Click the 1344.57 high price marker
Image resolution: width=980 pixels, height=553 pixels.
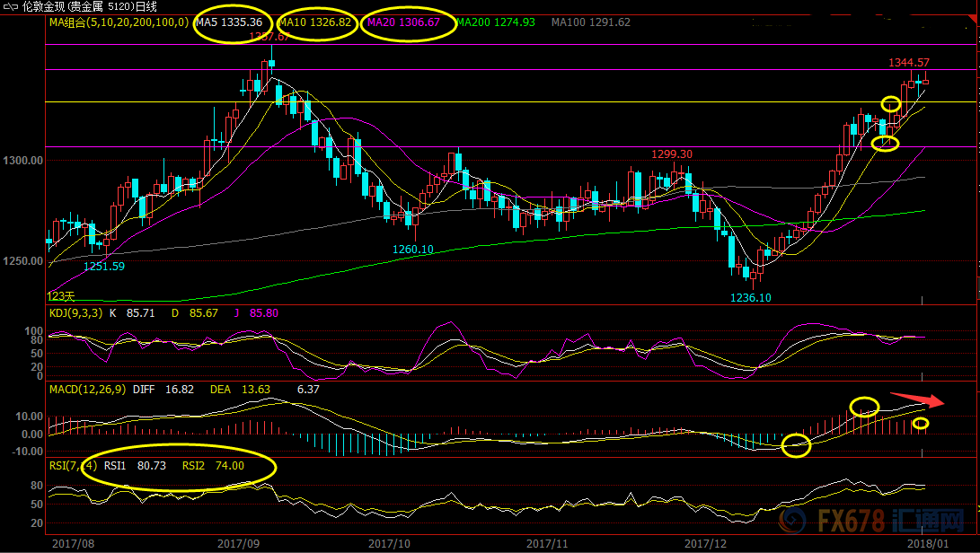click(908, 63)
